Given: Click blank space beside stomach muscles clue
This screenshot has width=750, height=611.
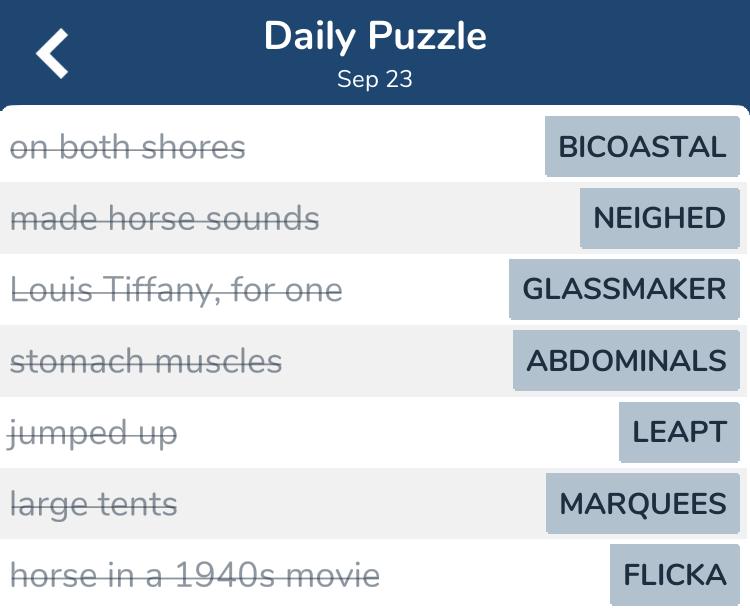Looking at the screenshot, I should [x=397, y=360].
